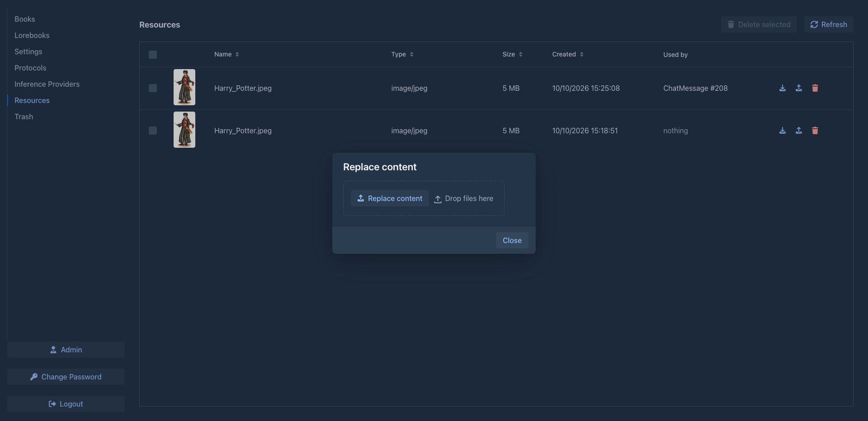Screen dimensions: 868x421
Task: Check the row created at 15:18:51
Action: coord(153,131)
